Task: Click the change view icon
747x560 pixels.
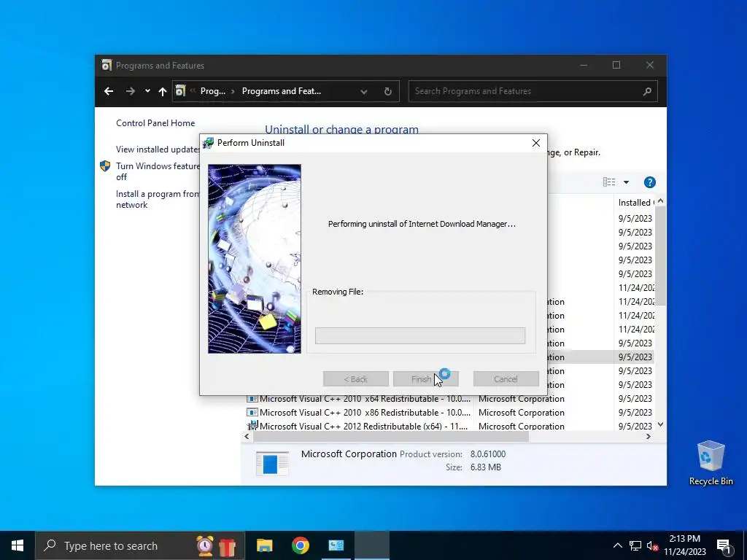Action: 609,182
